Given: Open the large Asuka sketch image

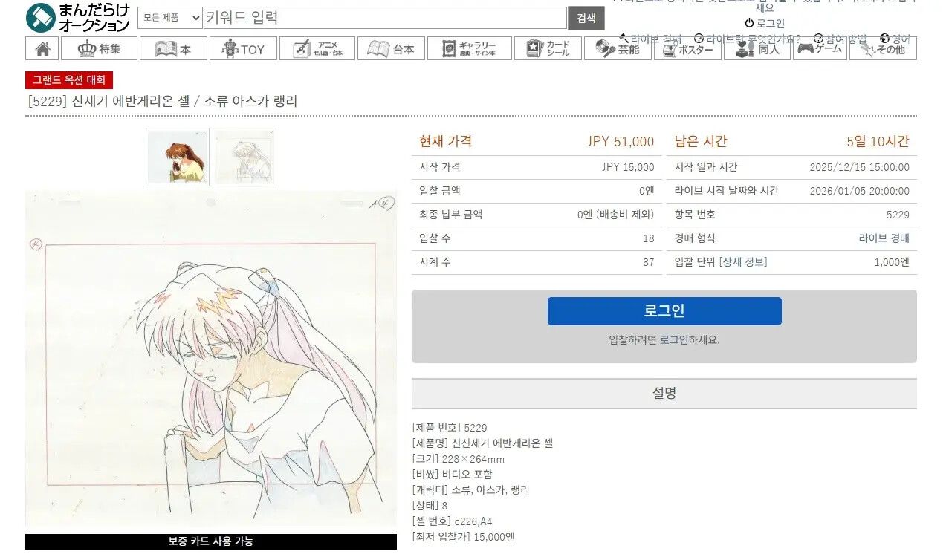Looking at the screenshot, I should point(211,360).
